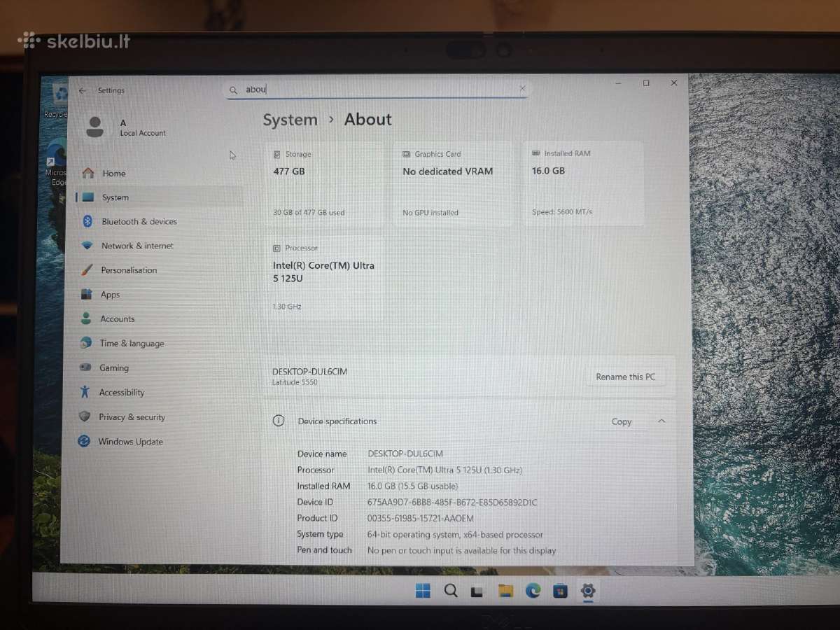Open the Graphics Card info card
This screenshot has width=840, height=630.
(x=453, y=184)
